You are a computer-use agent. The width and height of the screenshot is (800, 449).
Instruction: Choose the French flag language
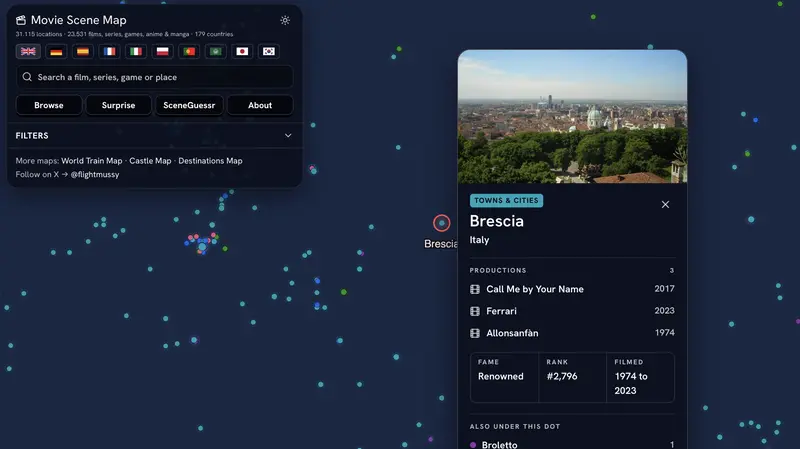(x=109, y=52)
